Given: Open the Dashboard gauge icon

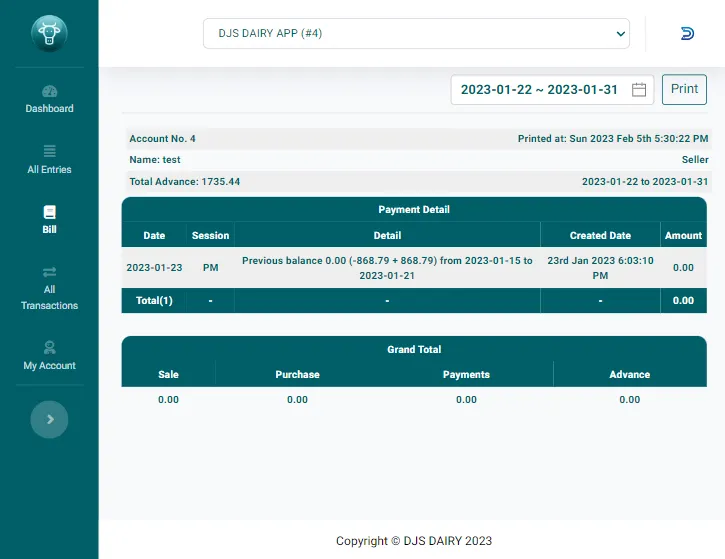Looking at the screenshot, I should pyautogui.click(x=49, y=91).
